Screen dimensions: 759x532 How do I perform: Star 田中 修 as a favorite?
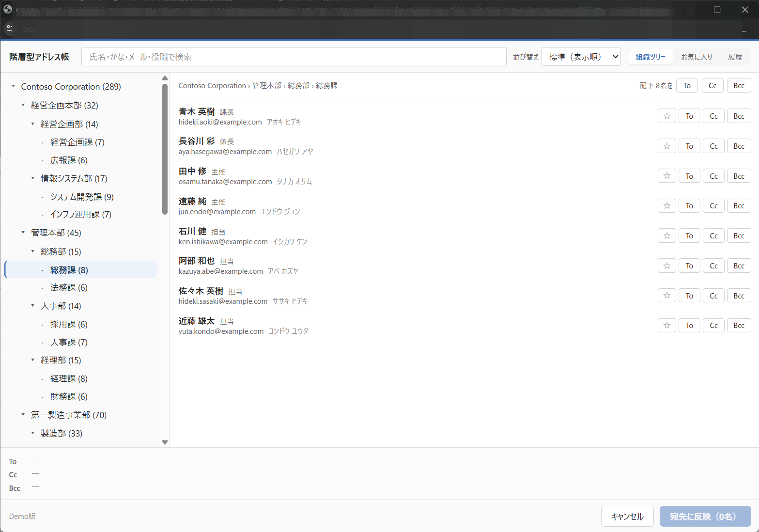(666, 176)
